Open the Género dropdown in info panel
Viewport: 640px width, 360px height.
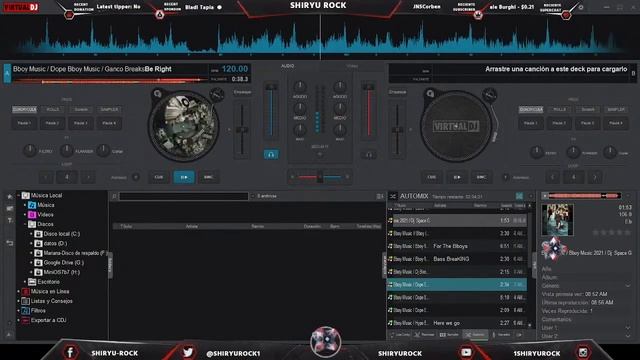coord(628,286)
